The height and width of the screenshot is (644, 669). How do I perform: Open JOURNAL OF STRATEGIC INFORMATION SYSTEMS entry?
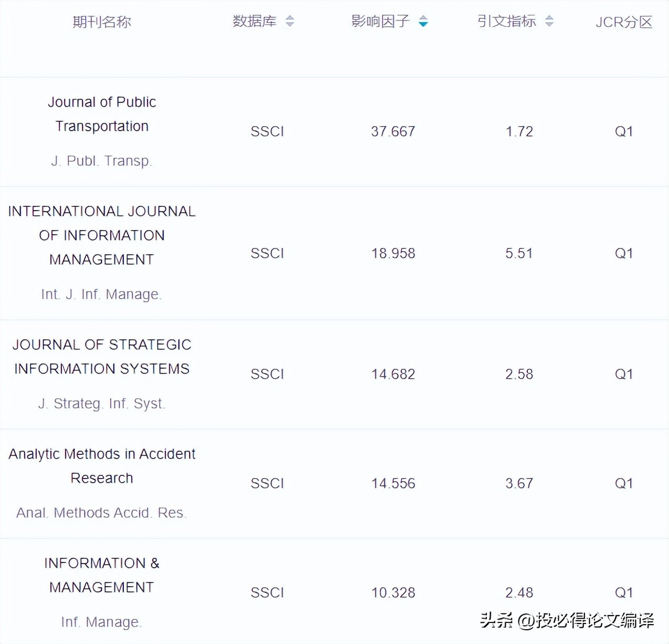pos(102,357)
